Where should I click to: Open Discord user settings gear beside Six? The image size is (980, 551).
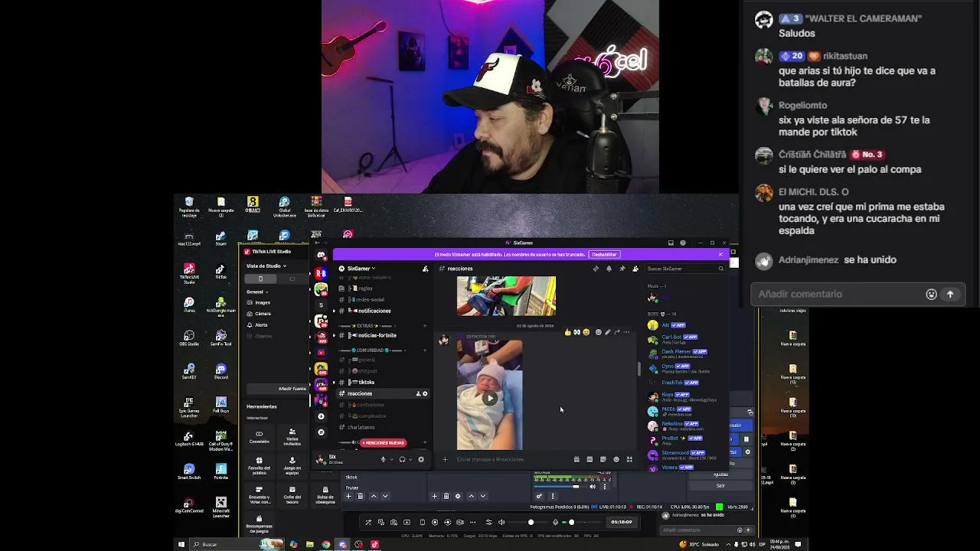(420, 459)
